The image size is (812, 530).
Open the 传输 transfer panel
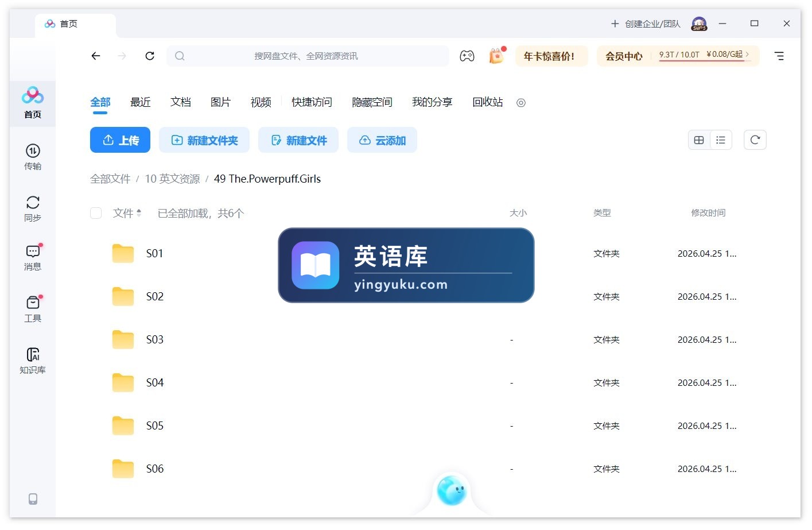pyautogui.click(x=33, y=157)
